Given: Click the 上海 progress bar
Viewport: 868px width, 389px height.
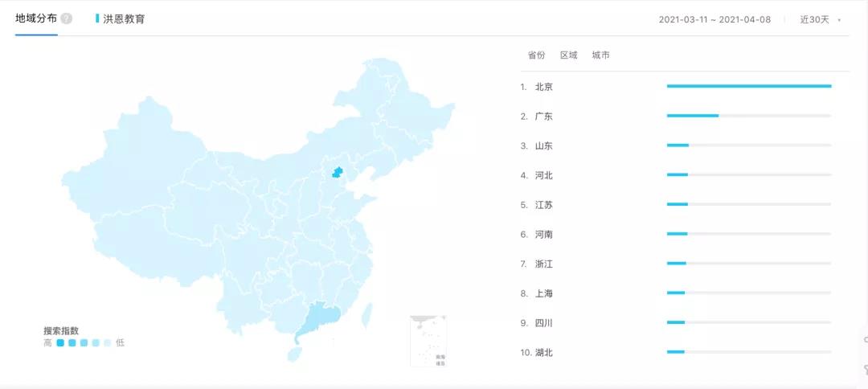Looking at the screenshot, I should click(676, 293).
